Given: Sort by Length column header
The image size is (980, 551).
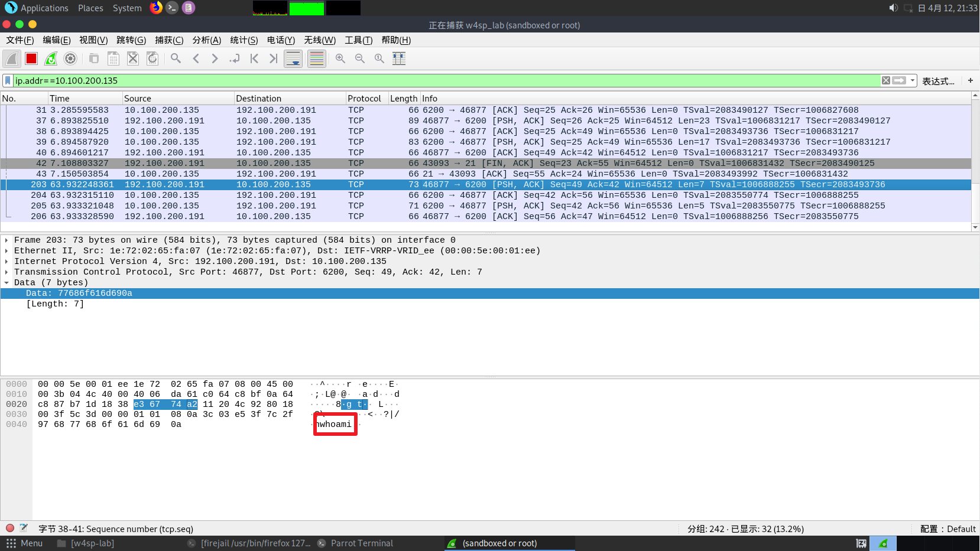Looking at the screenshot, I should [404, 99].
